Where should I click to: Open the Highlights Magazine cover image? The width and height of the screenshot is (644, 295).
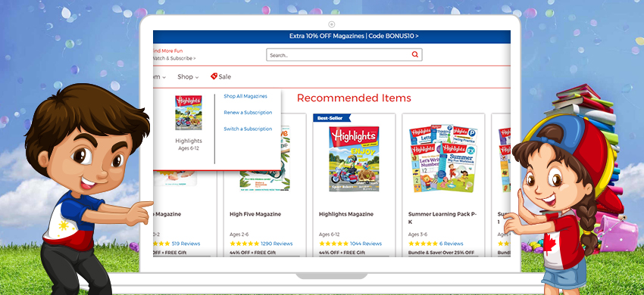point(354,159)
